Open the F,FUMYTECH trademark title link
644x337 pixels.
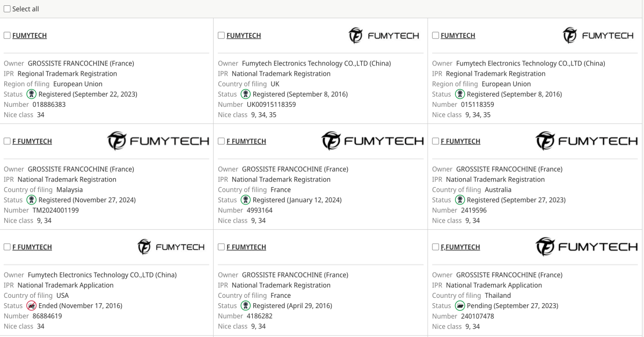coord(460,247)
